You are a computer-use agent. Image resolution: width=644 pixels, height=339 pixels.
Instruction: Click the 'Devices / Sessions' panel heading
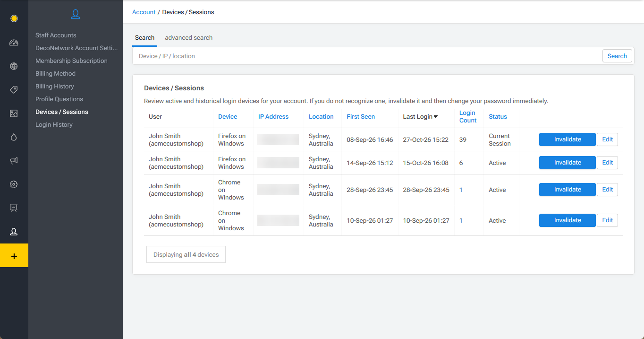[x=174, y=88]
